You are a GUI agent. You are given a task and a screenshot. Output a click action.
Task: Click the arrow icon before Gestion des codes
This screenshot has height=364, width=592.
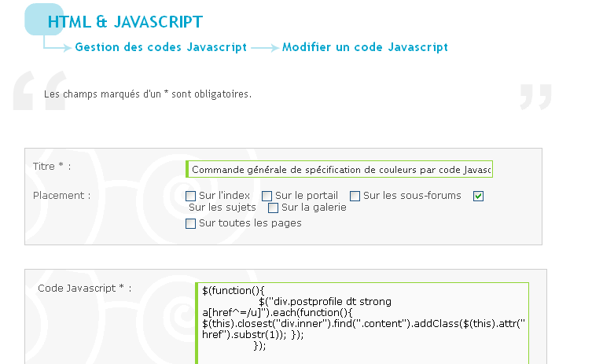(57, 42)
